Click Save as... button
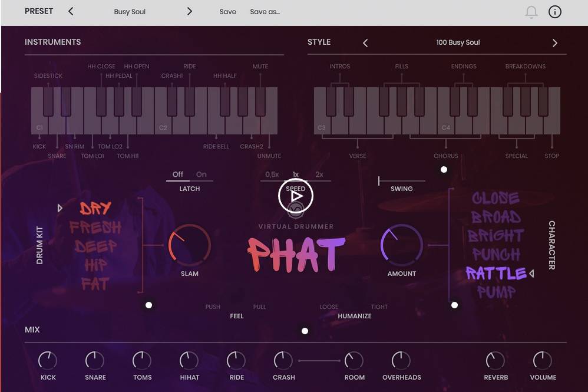 coord(265,12)
